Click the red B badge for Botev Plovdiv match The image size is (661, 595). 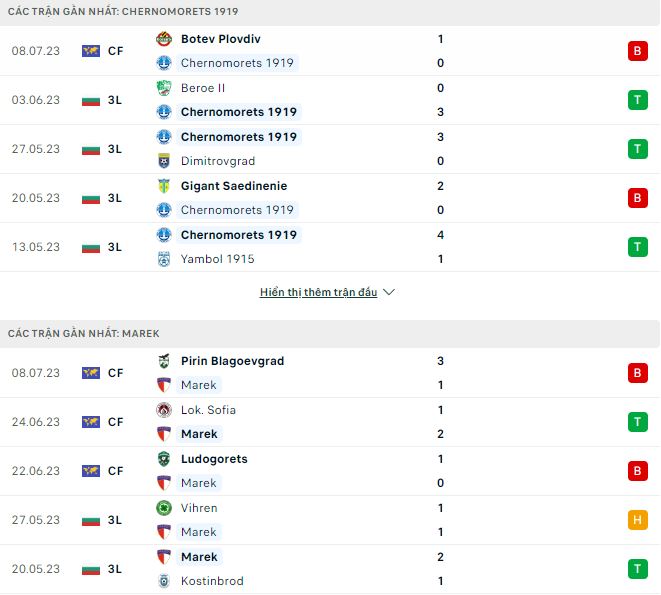(x=638, y=51)
